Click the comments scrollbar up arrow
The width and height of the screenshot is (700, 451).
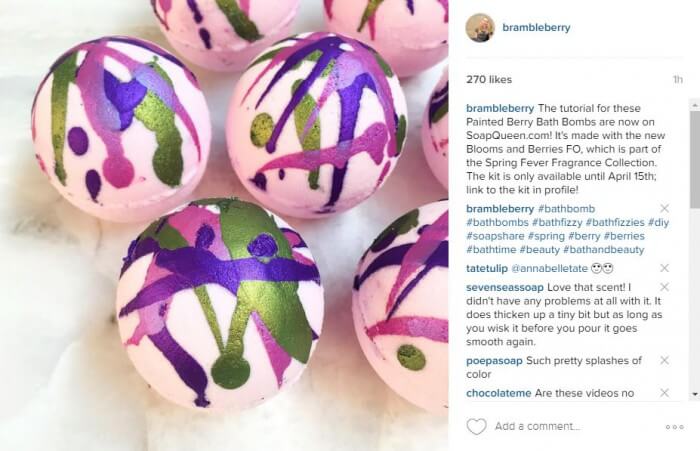pyautogui.click(x=695, y=105)
